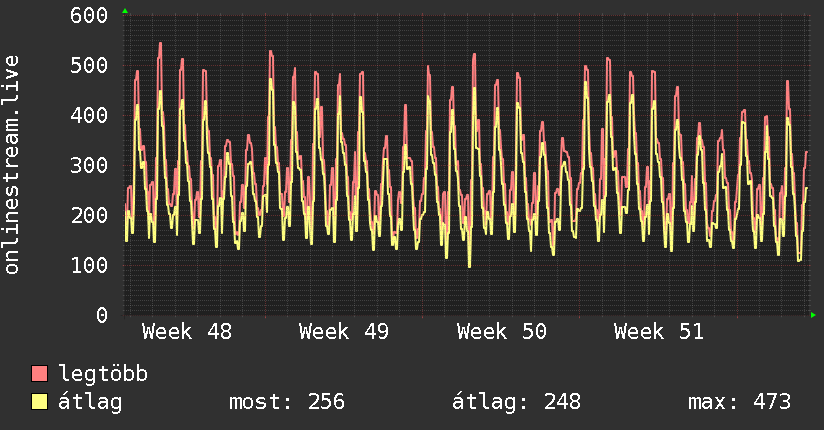Screen dimensions: 824x430
Task: Click the 600 y-axis label
Action: [x=89, y=15]
